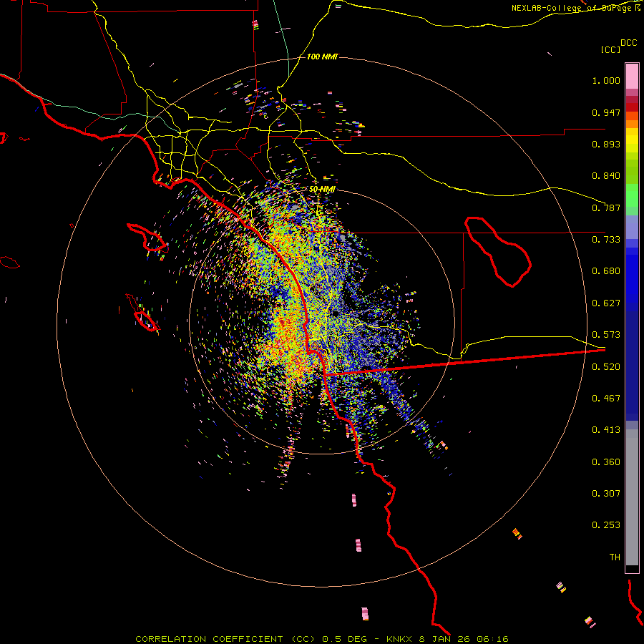Screen dimensions: 644x644
Task: Pick the lavender swatch near 0.733
Action: pos(632,227)
